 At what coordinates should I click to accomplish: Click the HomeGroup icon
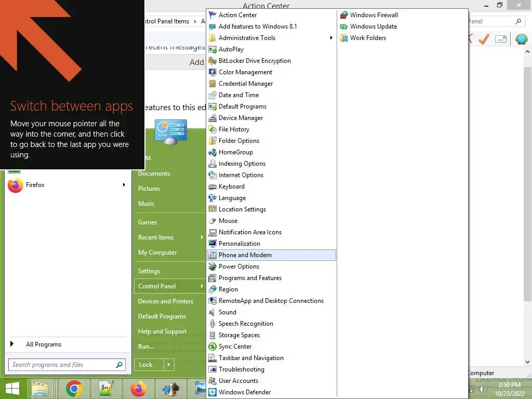click(212, 152)
